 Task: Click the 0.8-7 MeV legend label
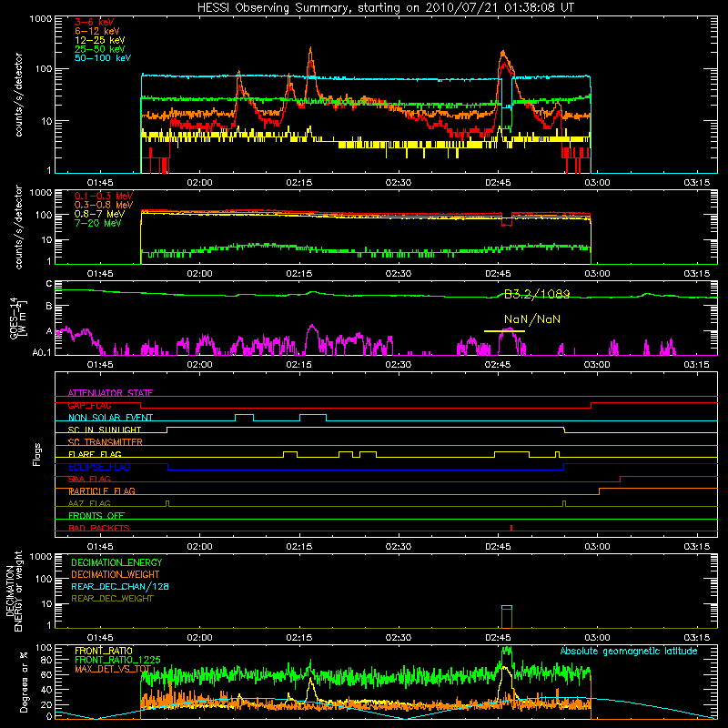(99, 214)
